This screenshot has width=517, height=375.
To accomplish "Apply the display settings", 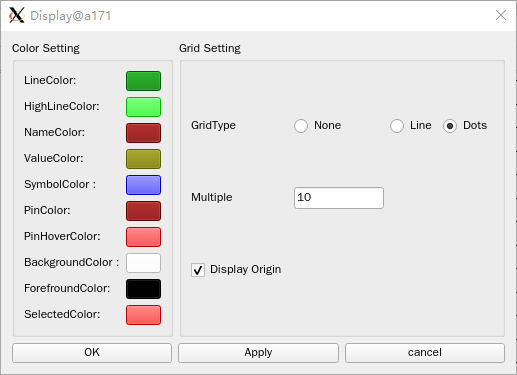I will 258,353.
